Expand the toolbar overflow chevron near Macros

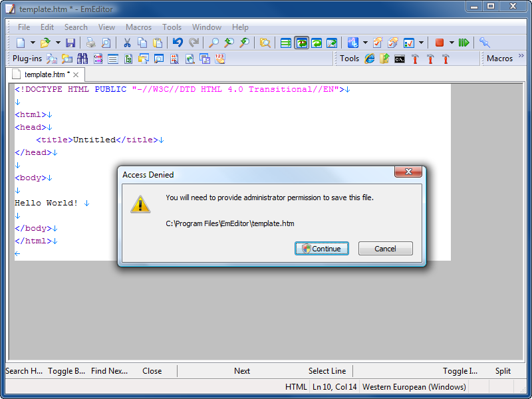(x=521, y=56)
